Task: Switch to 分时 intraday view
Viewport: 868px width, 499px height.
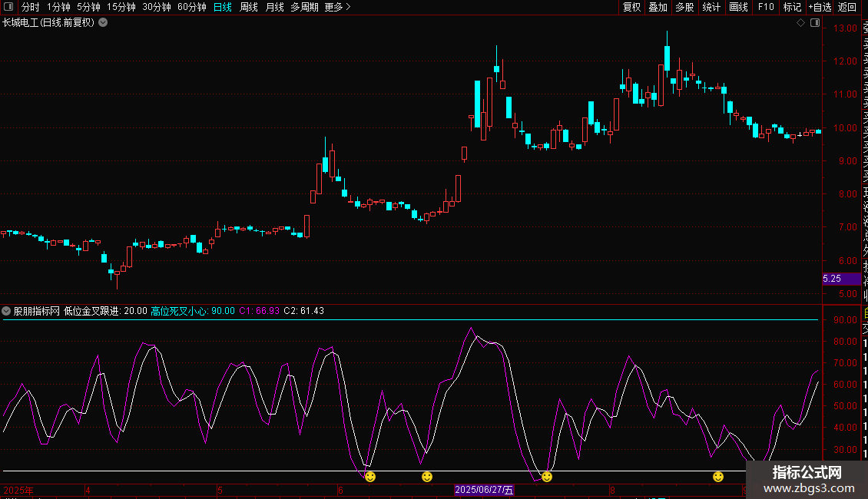Action: click(x=31, y=7)
